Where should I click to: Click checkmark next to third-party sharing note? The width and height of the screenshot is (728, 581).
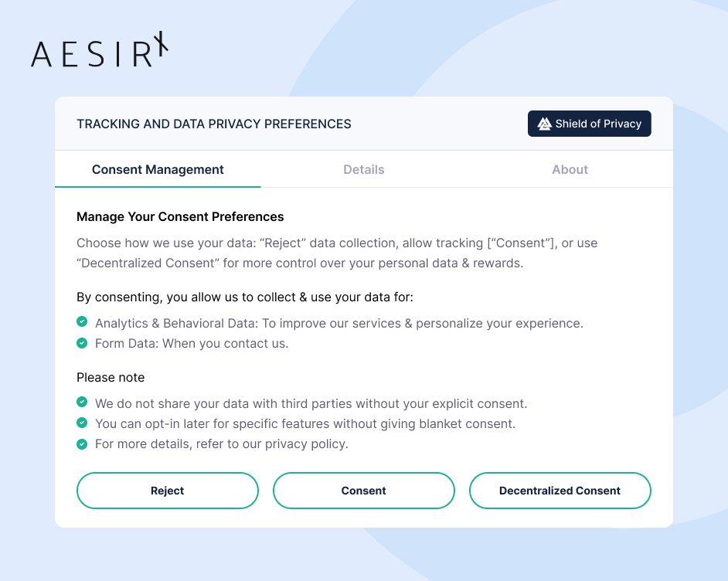(82, 403)
